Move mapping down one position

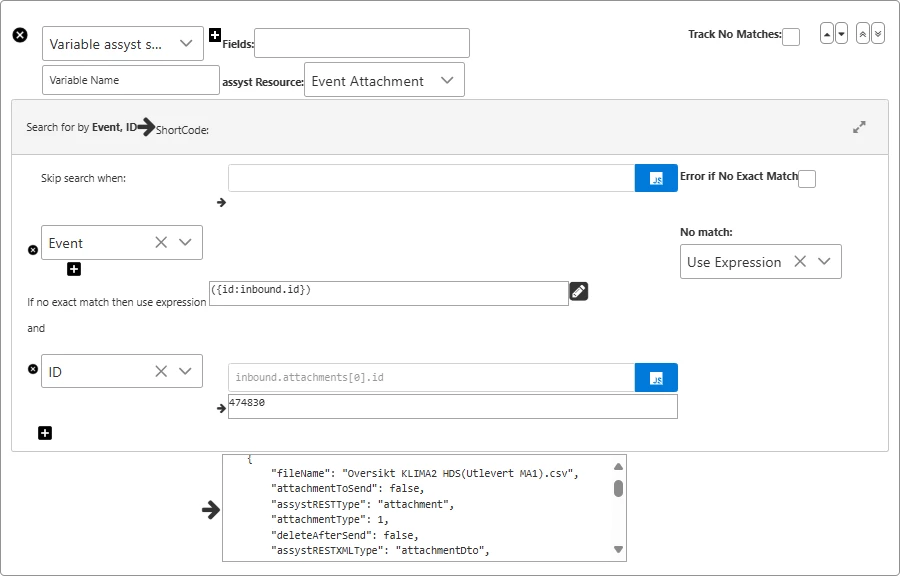click(841, 33)
